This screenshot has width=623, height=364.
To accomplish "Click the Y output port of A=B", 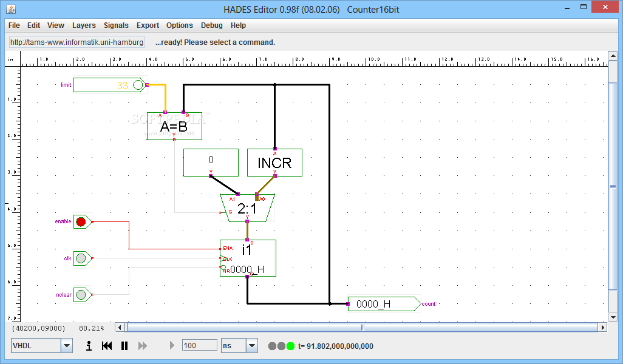I will (x=174, y=139).
